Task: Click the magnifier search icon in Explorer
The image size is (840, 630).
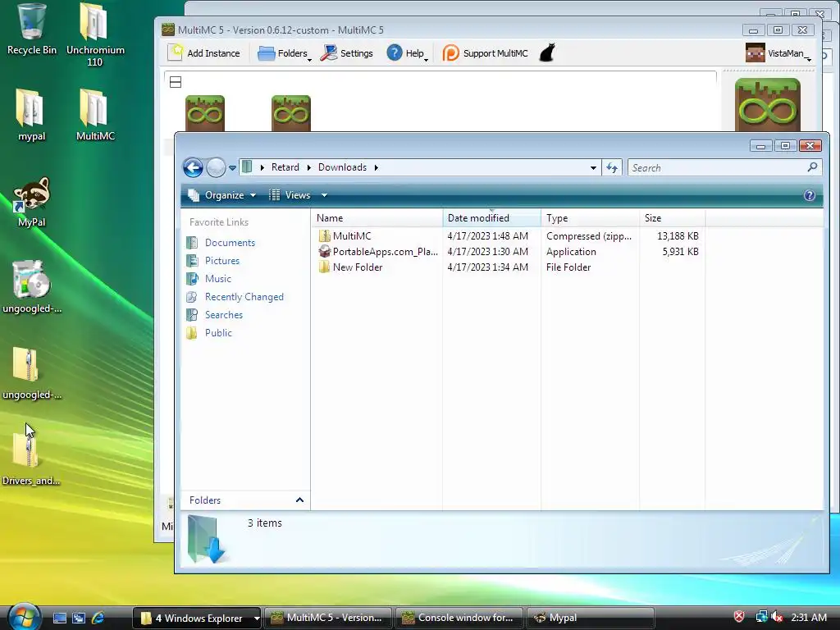Action: (x=813, y=167)
